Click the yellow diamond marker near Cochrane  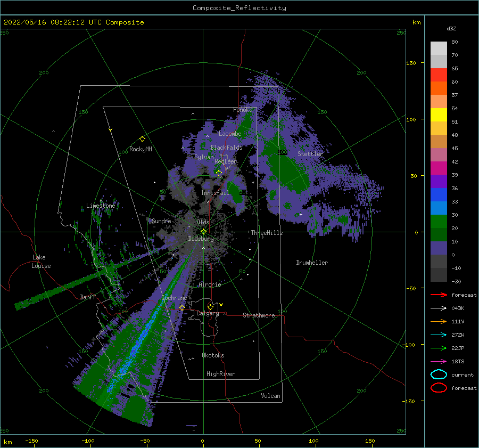tap(182, 307)
